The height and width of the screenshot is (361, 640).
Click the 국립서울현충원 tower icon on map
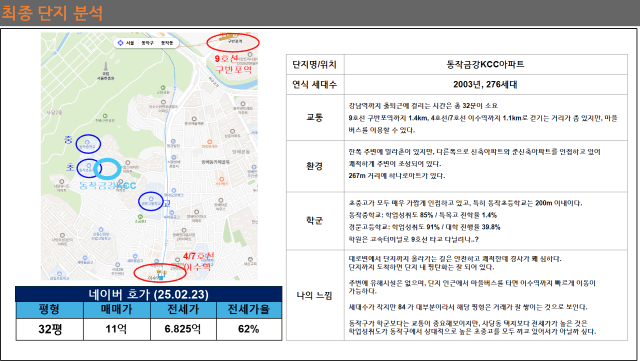tap(106, 67)
